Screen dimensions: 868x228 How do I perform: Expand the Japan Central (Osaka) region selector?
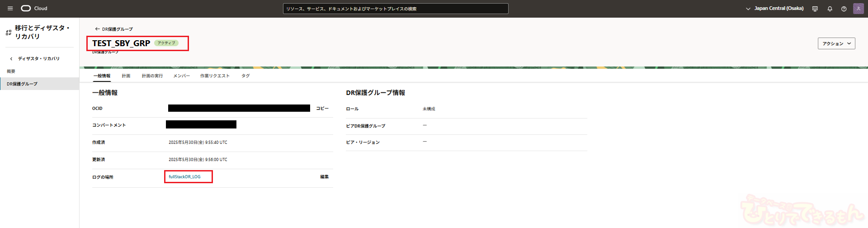click(x=775, y=9)
